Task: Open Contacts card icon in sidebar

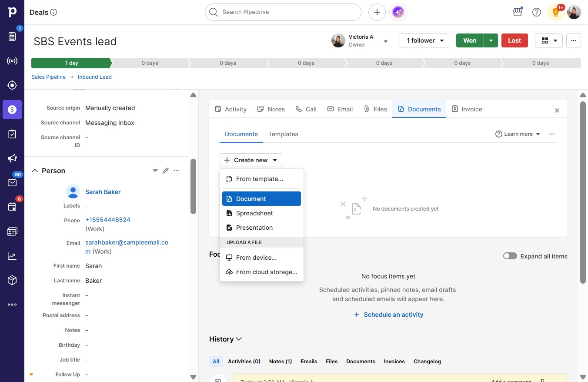Action: [12, 231]
